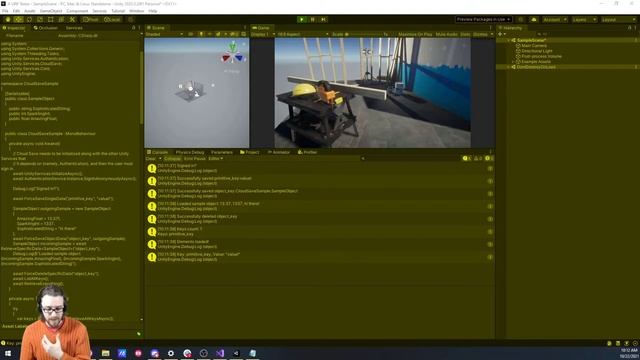Switch to the Occlusion tab
This screenshot has width=640, height=360.
46,28
